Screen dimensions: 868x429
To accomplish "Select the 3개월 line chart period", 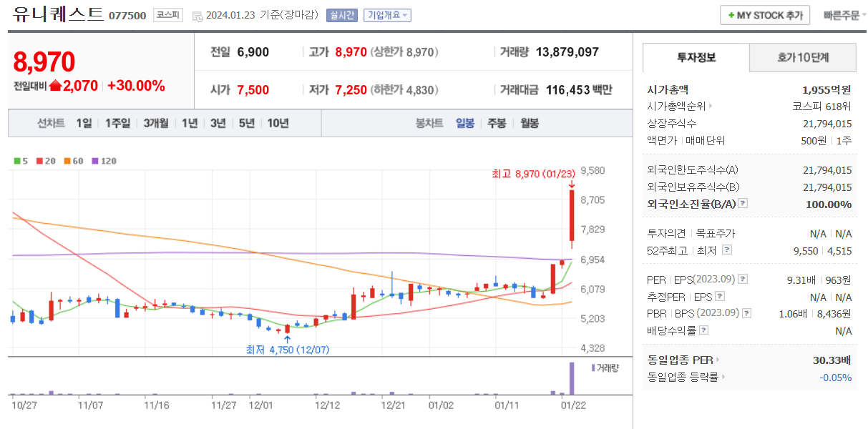I will point(155,123).
